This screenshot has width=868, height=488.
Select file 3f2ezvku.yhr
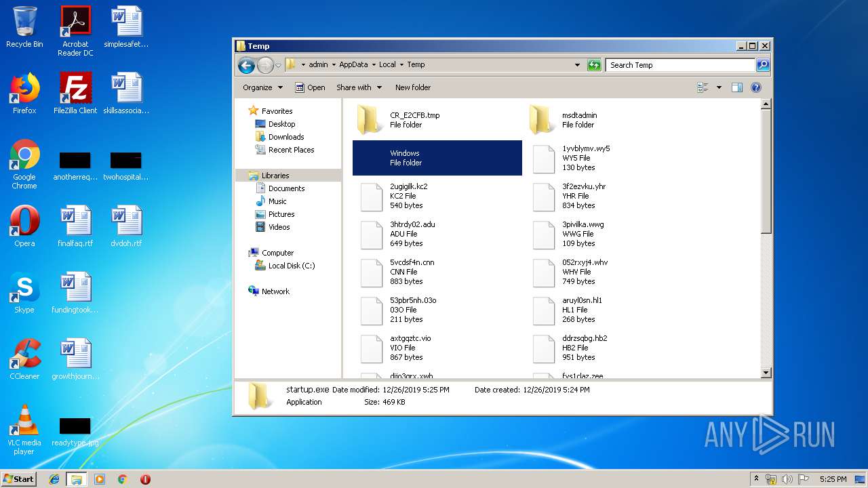(x=609, y=196)
